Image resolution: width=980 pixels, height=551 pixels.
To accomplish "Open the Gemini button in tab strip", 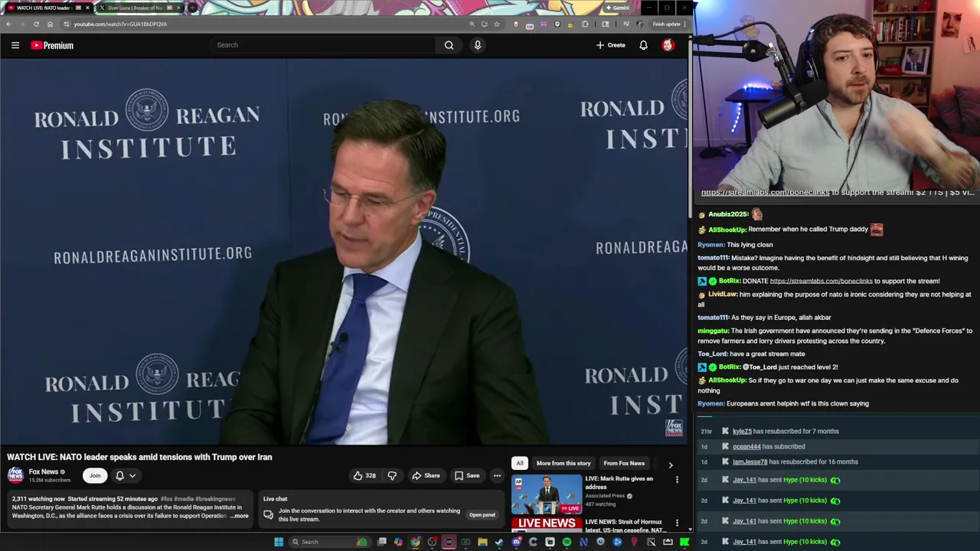I will click(617, 8).
